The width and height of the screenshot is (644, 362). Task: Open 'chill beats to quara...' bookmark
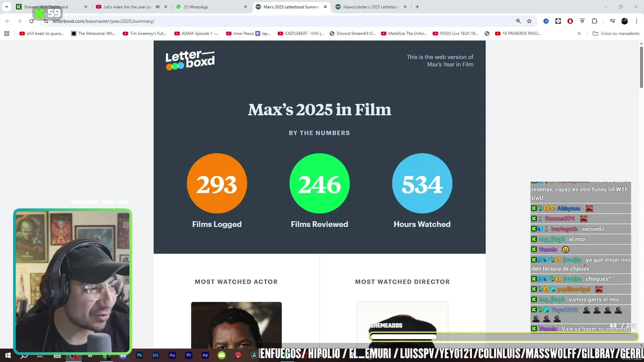(x=41, y=34)
